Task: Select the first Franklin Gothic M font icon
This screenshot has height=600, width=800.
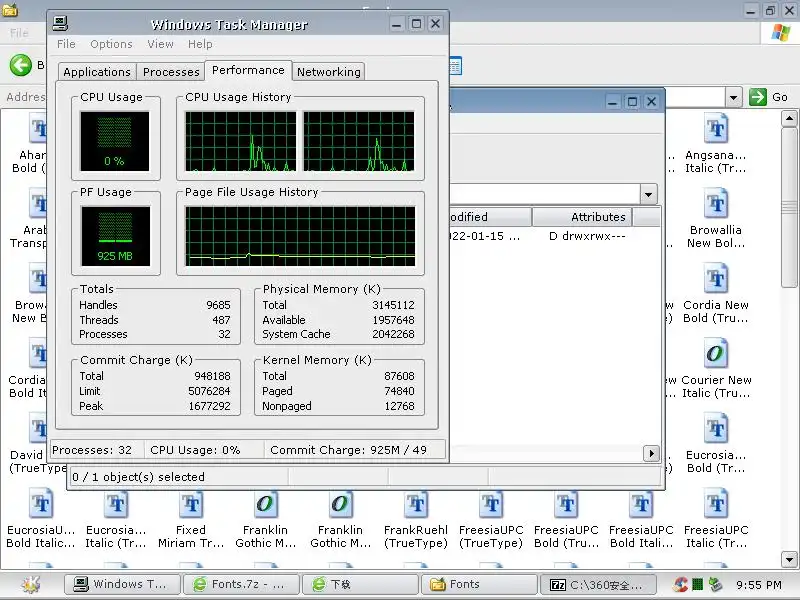Action: click(x=265, y=503)
